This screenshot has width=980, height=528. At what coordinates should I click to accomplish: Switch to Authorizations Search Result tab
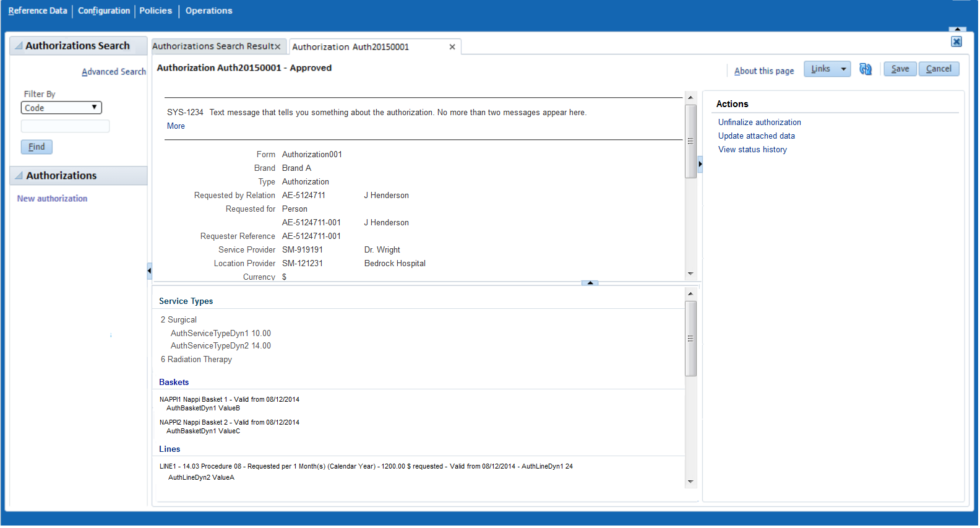(213, 46)
